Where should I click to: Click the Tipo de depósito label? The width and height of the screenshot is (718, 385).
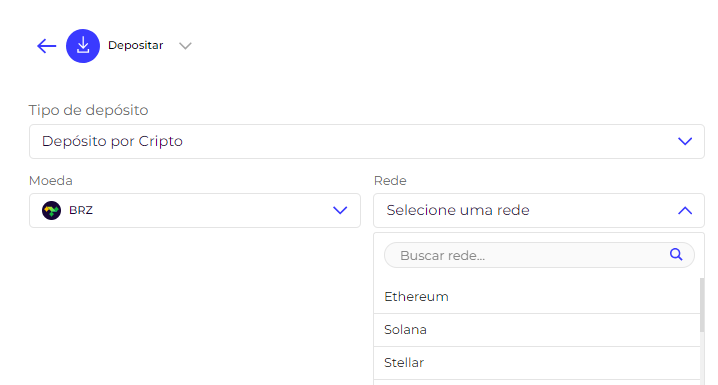click(88, 110)
